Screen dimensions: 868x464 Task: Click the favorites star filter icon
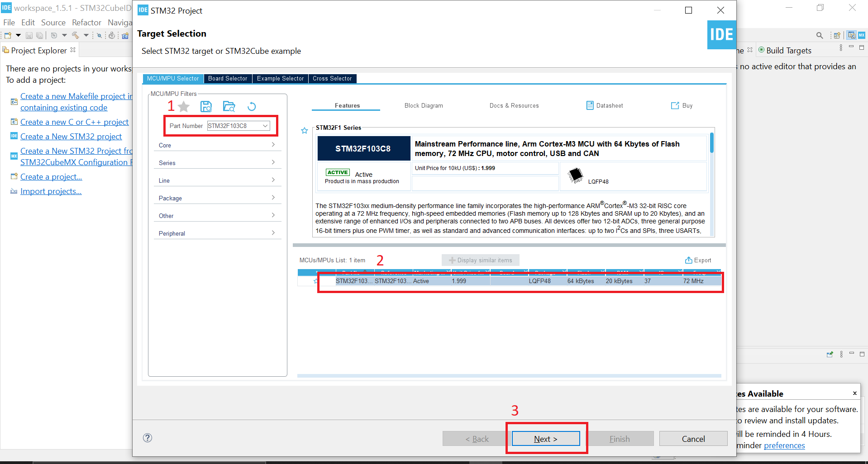184,107
